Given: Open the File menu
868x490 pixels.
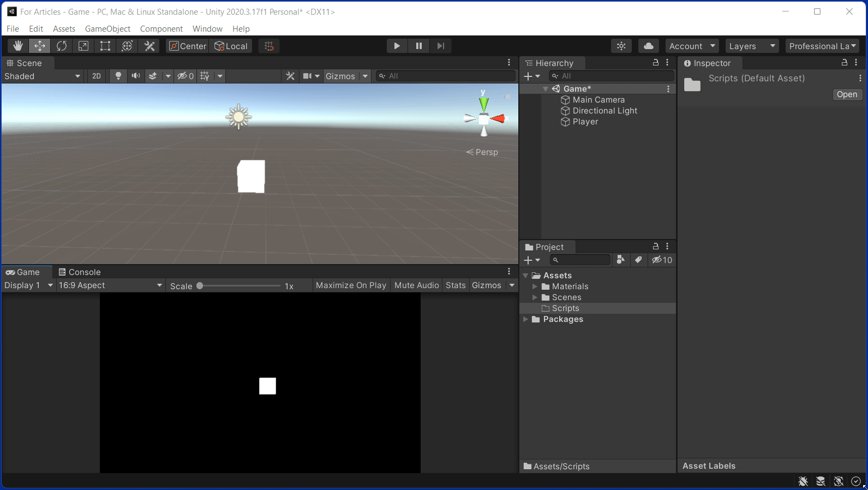Looking at the screenshot, I should pos(13,29).
